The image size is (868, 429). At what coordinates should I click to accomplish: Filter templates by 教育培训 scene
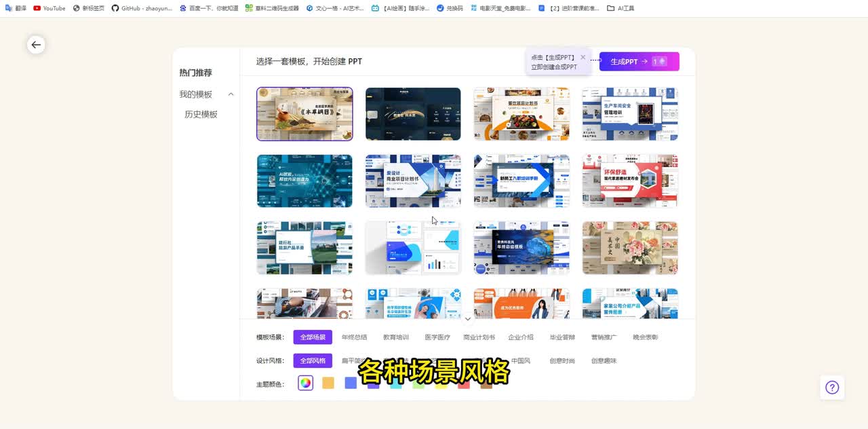click(x=395, y=337)
